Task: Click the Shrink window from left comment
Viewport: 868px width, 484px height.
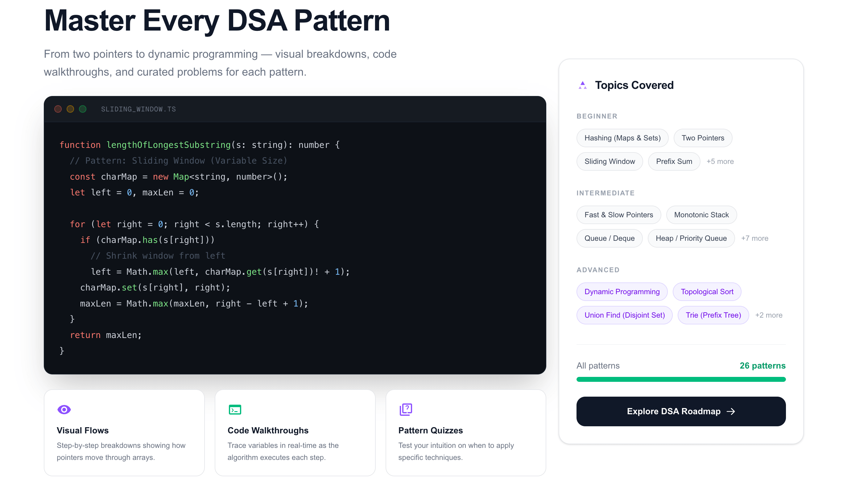Action: (158, 256)
